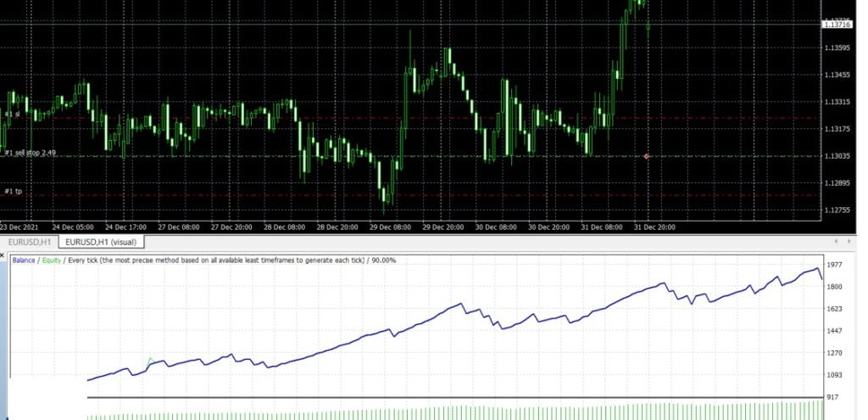
Task: Select the #1 tp take profit label
Action: coord(13,191)
